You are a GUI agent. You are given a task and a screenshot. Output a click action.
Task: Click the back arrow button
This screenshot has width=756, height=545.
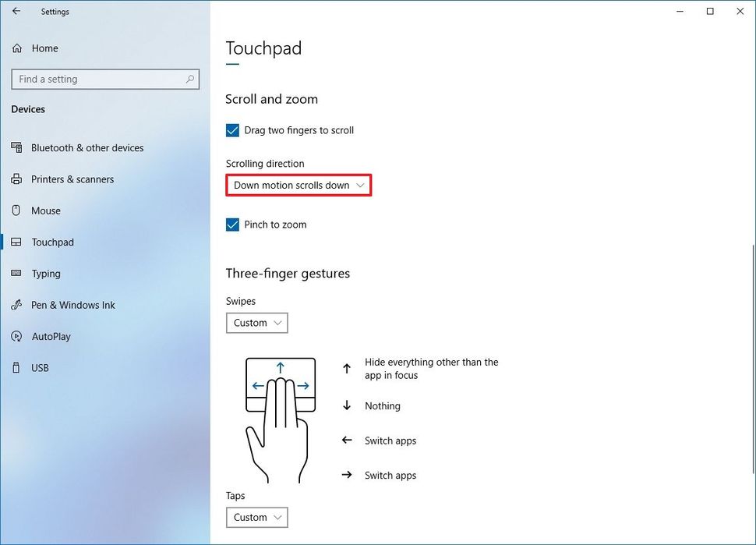click(x=16, y=12)
